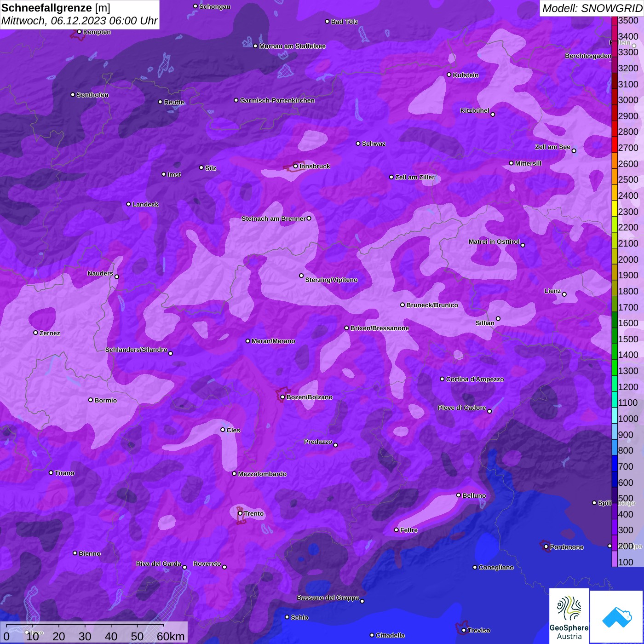Click the Trento city marker dot
The image size is (644, 644).
(240, 513)
